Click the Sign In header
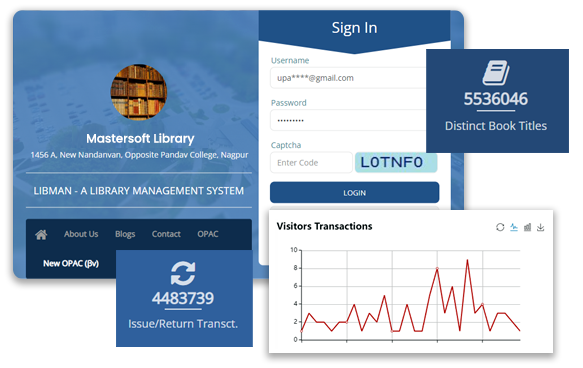The image size is (583, 368). (354, 28)
